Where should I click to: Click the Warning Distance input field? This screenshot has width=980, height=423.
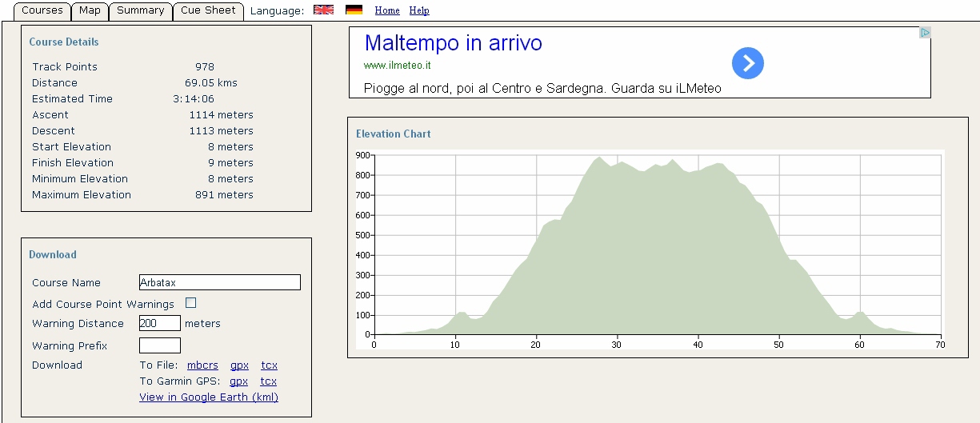(159, 324)
